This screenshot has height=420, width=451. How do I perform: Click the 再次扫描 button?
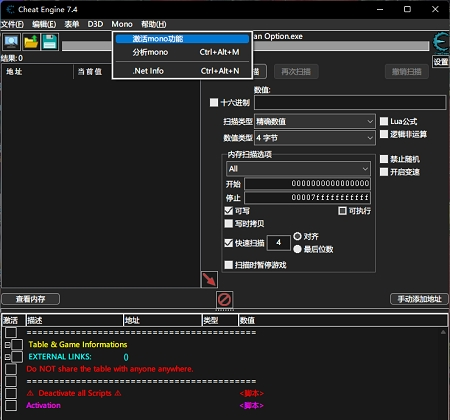[296, 72]
